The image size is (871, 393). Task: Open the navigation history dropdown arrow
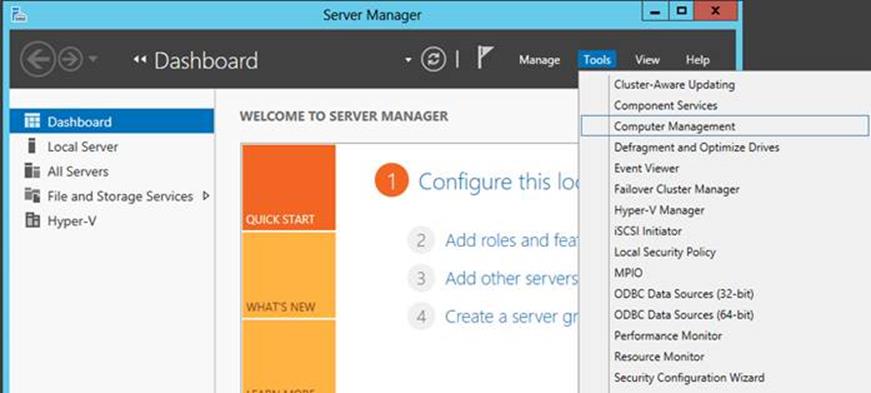(x=93, y=59)
